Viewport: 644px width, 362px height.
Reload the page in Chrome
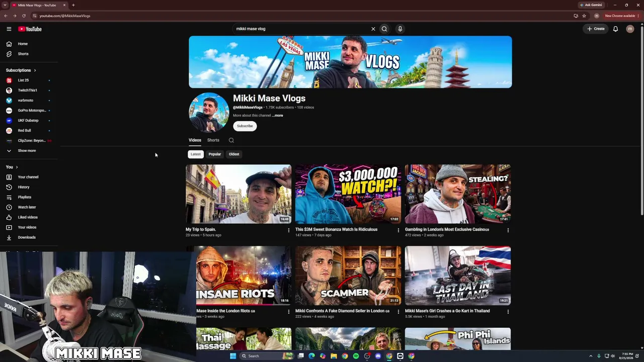[24, 16]
